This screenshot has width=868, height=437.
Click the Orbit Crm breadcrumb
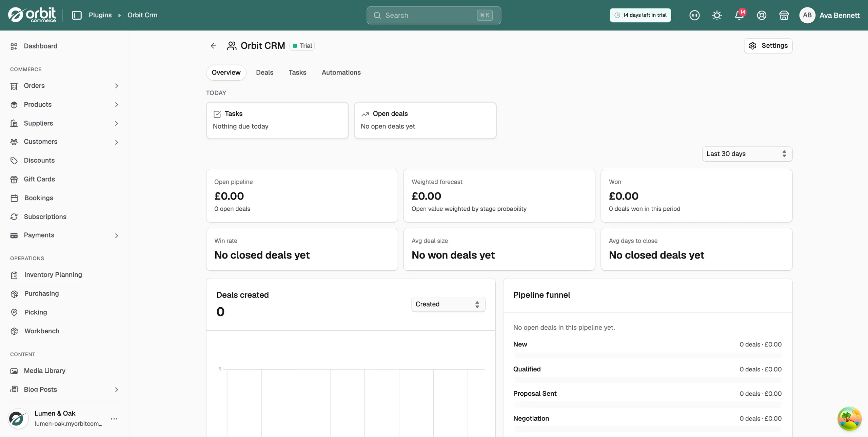tap(142, 15)
